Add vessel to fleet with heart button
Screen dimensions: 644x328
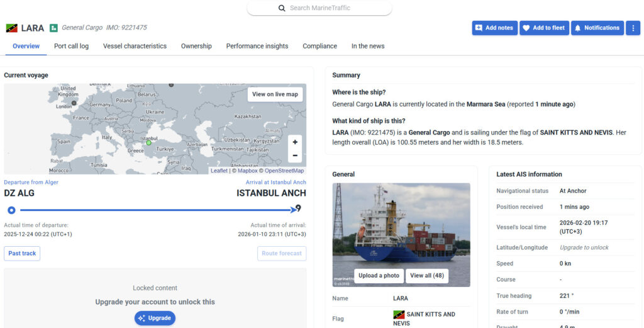point(544,28)
